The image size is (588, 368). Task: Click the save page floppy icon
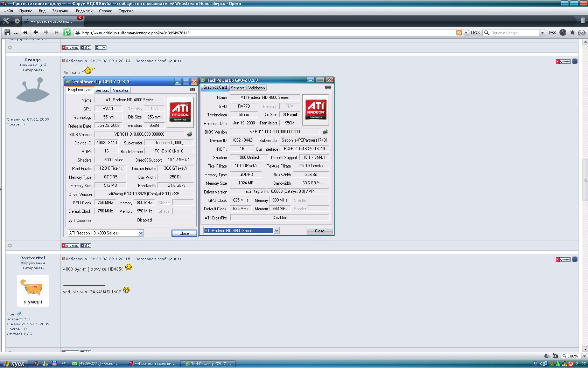point(7,32)
